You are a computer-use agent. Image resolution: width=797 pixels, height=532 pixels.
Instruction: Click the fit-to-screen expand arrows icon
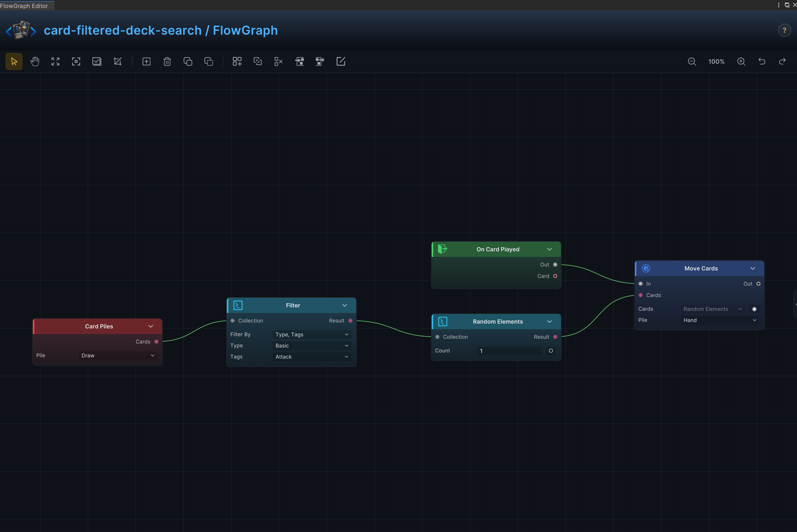tap(55, 61)
